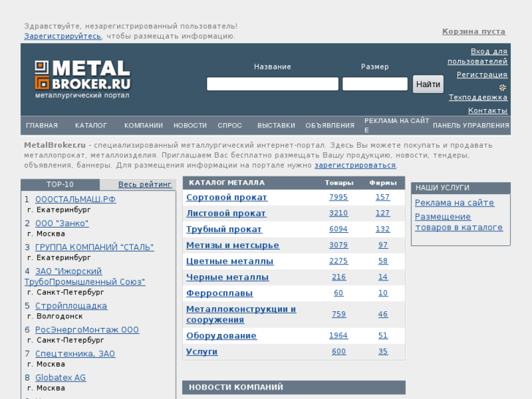Open РосЭнергоМонтаж ООО link
The height and width of the screenshot is (399, 532).
(87, 329)
